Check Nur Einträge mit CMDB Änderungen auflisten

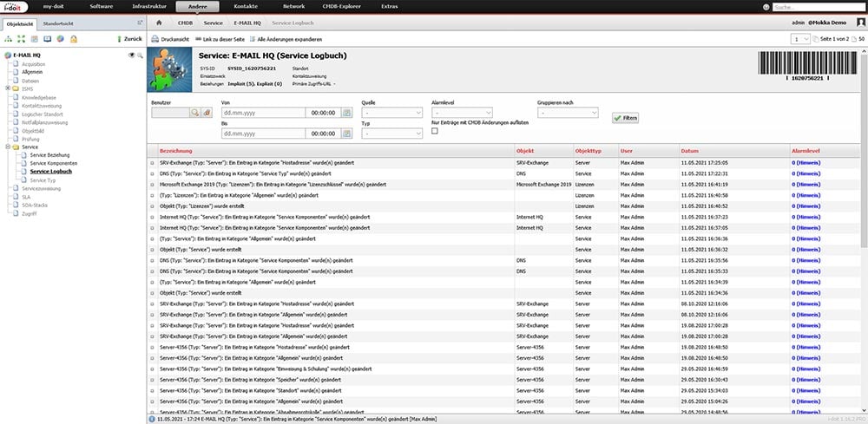point(435,131)
